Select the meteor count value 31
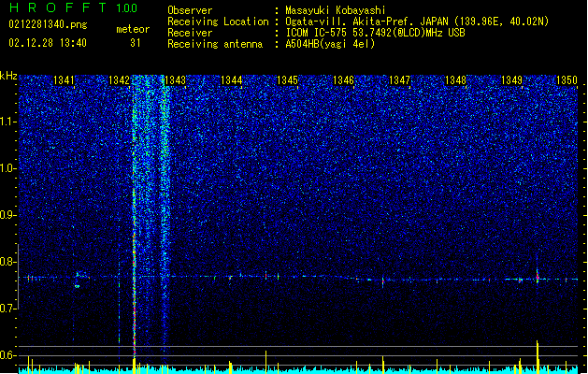The image size is (588, 374). click(136, 43)
